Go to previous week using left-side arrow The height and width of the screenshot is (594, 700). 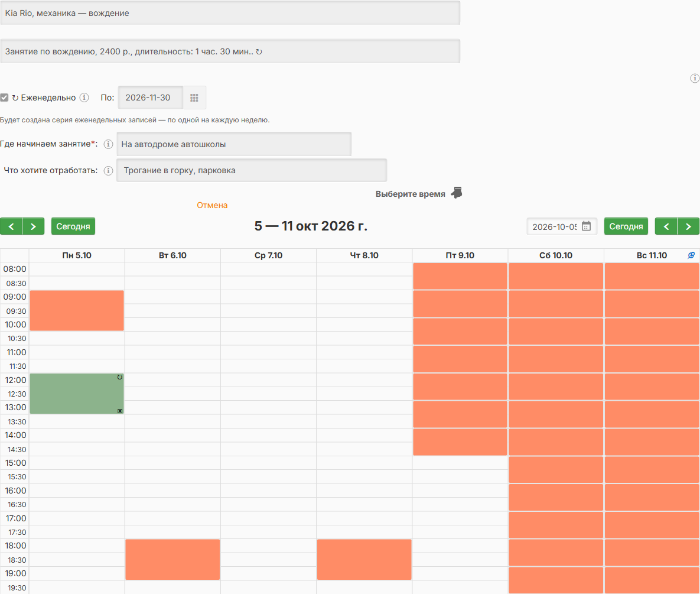(11, 226)
